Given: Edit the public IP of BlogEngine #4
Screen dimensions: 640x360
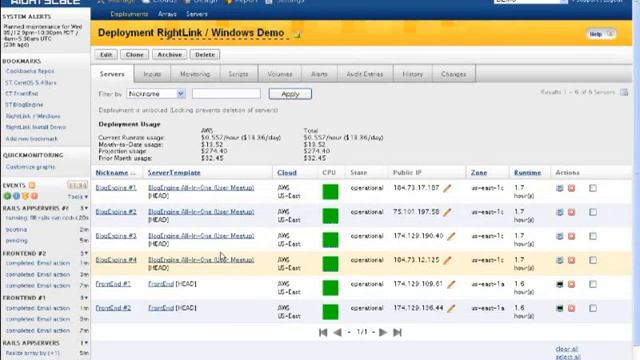Looking at the screenshot, I should coord(447,260).
